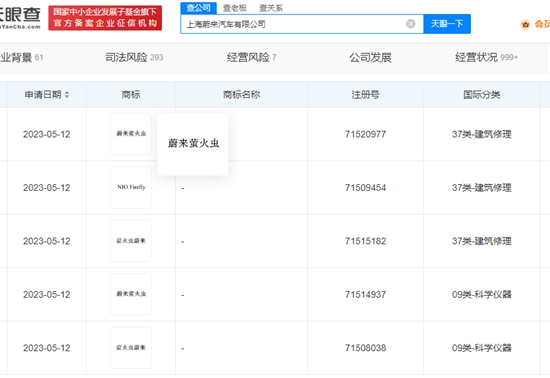Viewport: 550px width, 378px height.
Task: Switch to the 查关系 search tab
Action: point(271,8)
